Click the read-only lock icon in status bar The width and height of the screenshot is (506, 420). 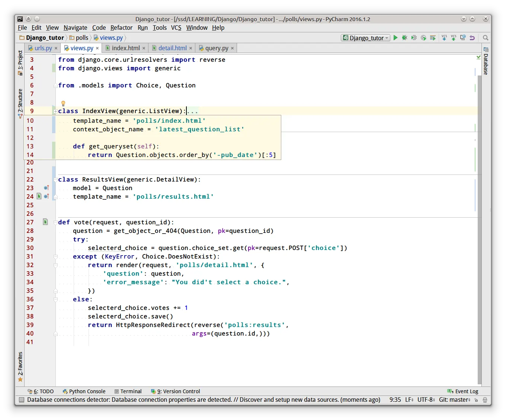tap(476, 400)
